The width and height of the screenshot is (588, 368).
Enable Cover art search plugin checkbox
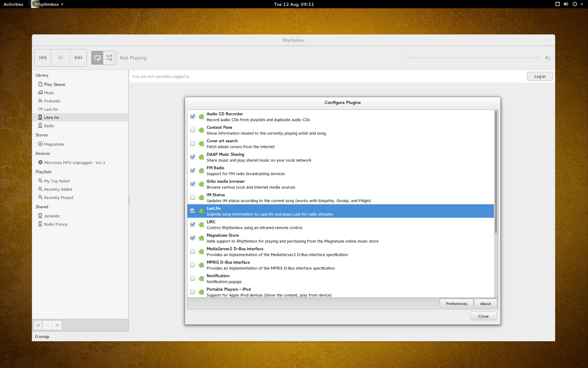tap(193, 144)
